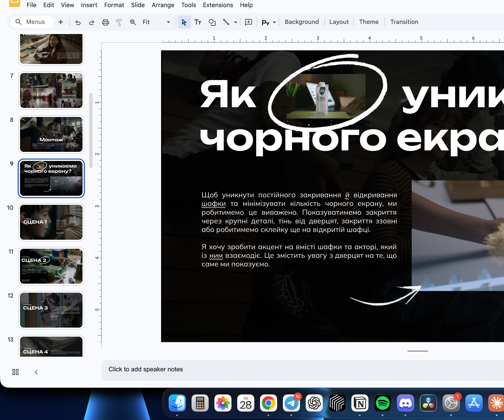Expand the Fit zoom dropdown
The height and width of the screenshot is (420, 504).
[168, 22]
